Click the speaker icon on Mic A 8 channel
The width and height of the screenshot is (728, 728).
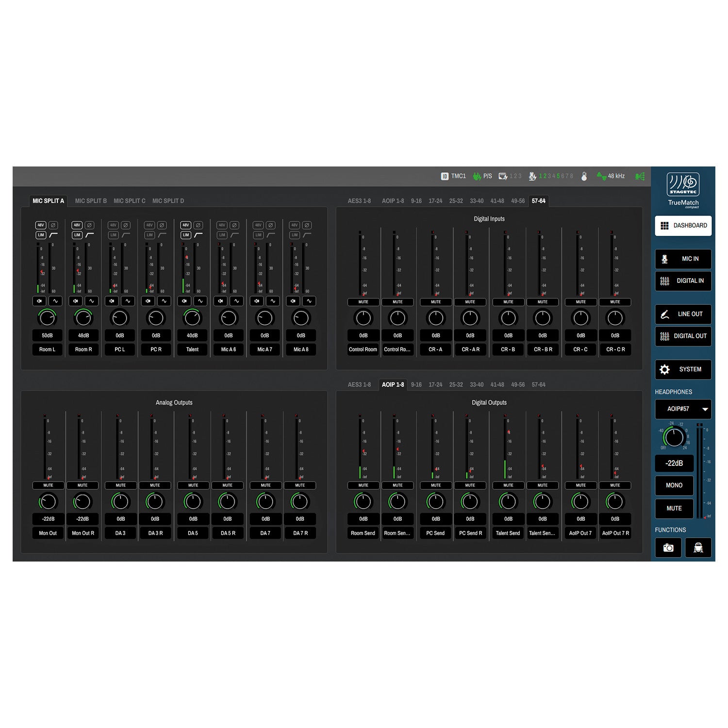point(293,301)
